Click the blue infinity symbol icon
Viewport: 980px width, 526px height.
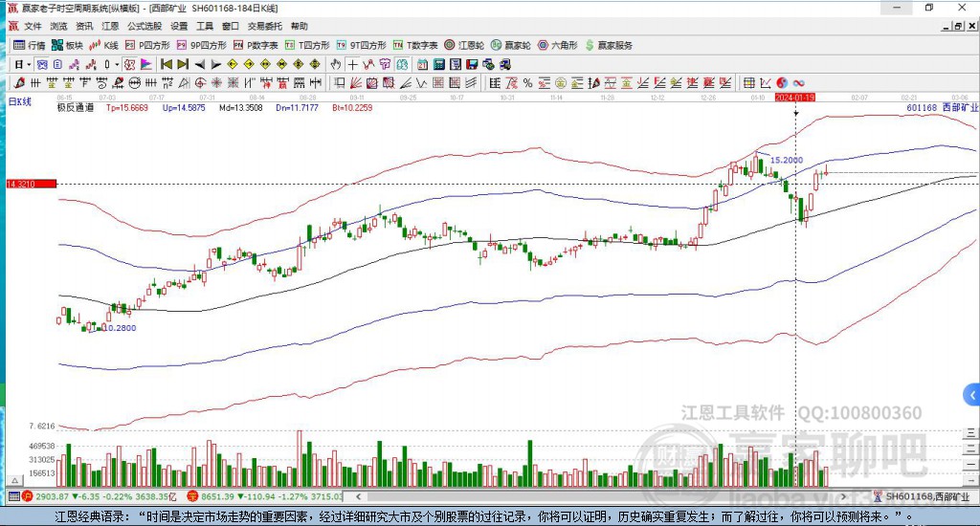(798, 82)
